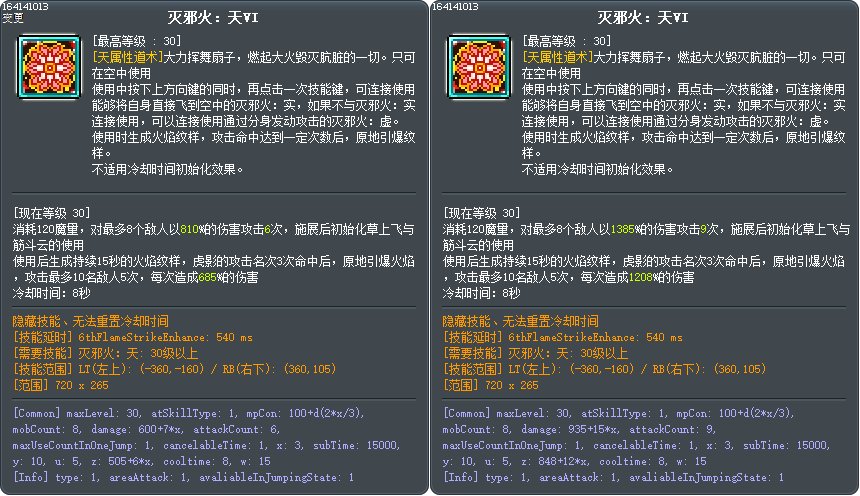Click the left panel title 灭邪火:天VI
This screenshot has width=860, height=496.
[x=213, y=18]
